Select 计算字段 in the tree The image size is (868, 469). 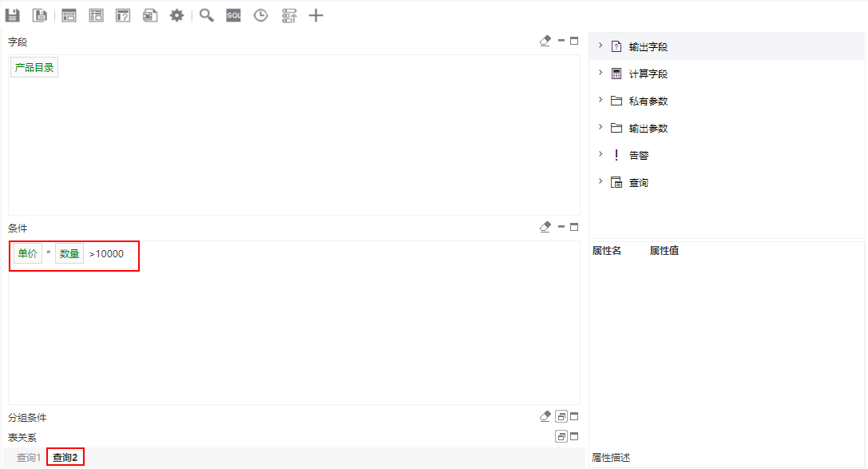tap(648, 74)
